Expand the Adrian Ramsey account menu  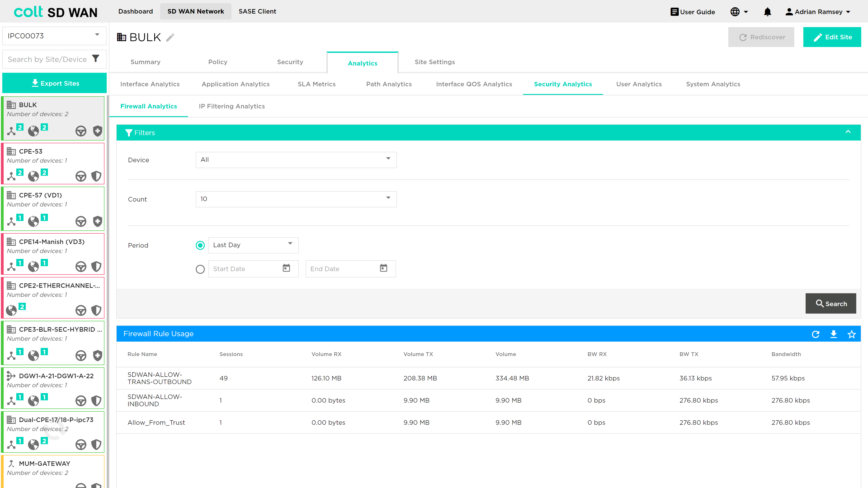(x=818, y=12)
